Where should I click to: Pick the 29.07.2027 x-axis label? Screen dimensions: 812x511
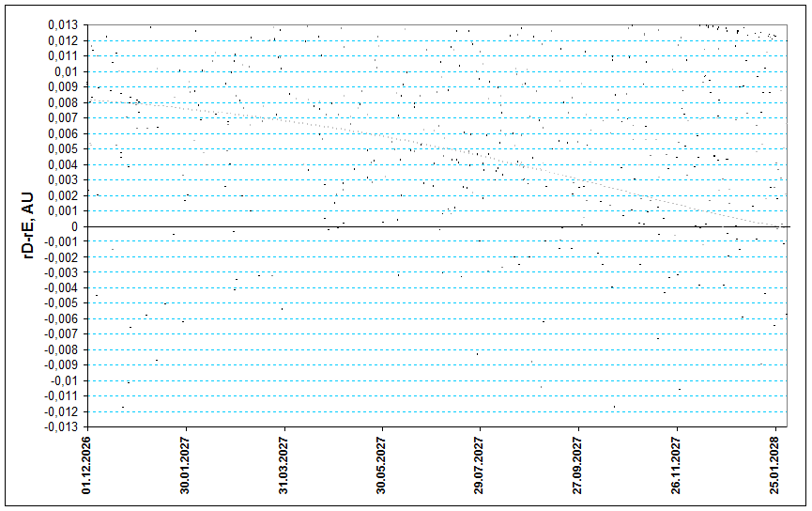481,465
